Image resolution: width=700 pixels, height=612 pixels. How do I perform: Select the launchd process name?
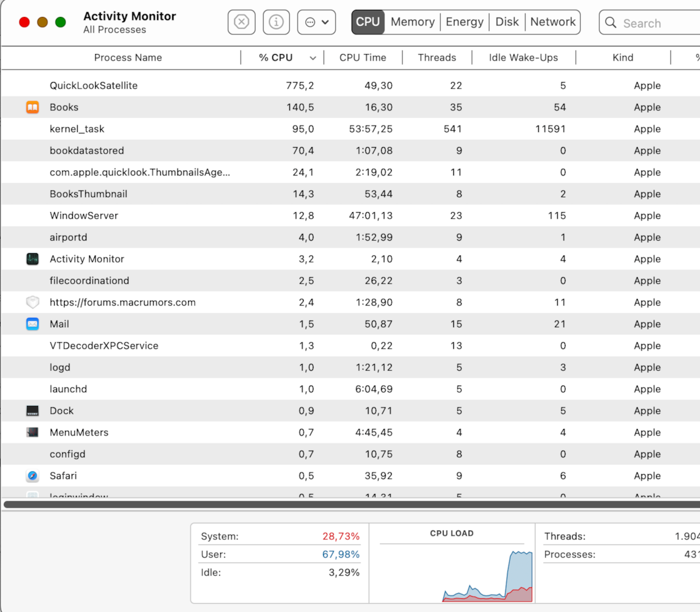68,389
